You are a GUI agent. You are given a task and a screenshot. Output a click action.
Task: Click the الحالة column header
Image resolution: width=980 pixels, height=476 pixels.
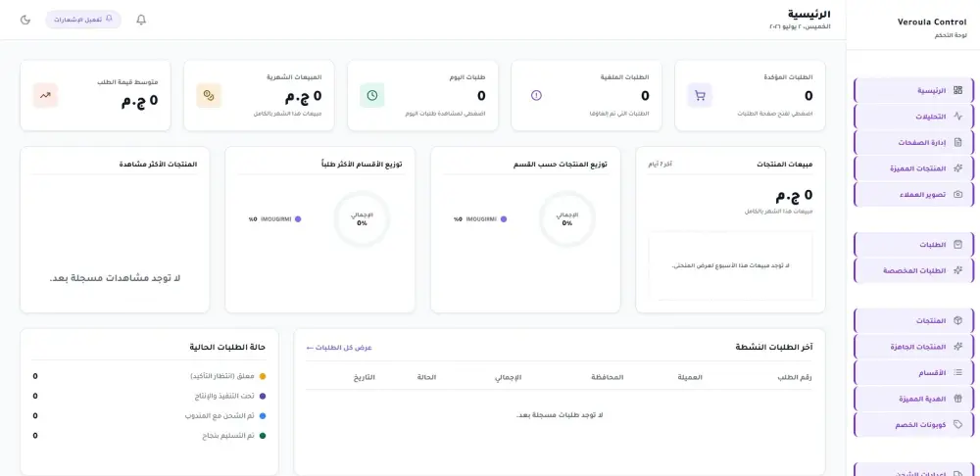(x=426, y=377)
